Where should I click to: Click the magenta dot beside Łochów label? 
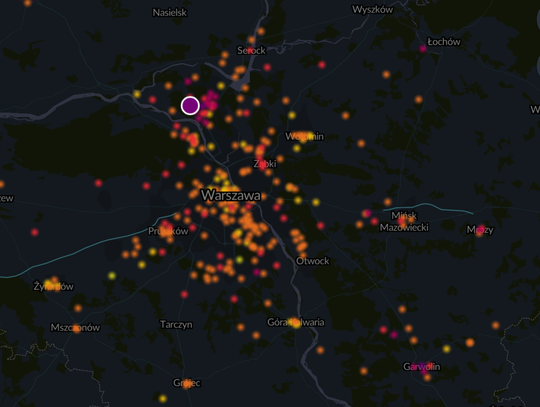click(x=423, y=49)
